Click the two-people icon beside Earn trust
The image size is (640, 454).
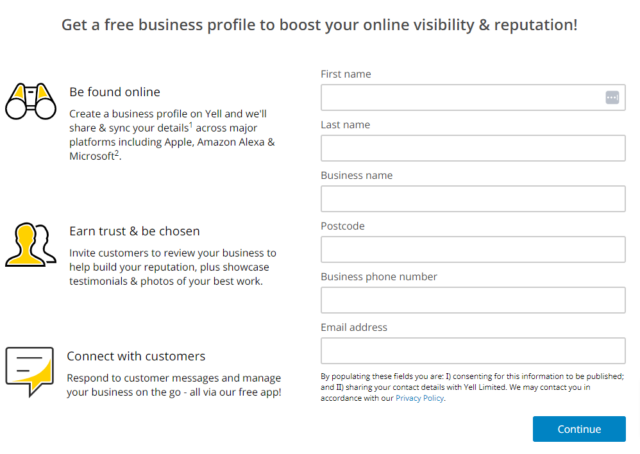[x=30, y=245]
